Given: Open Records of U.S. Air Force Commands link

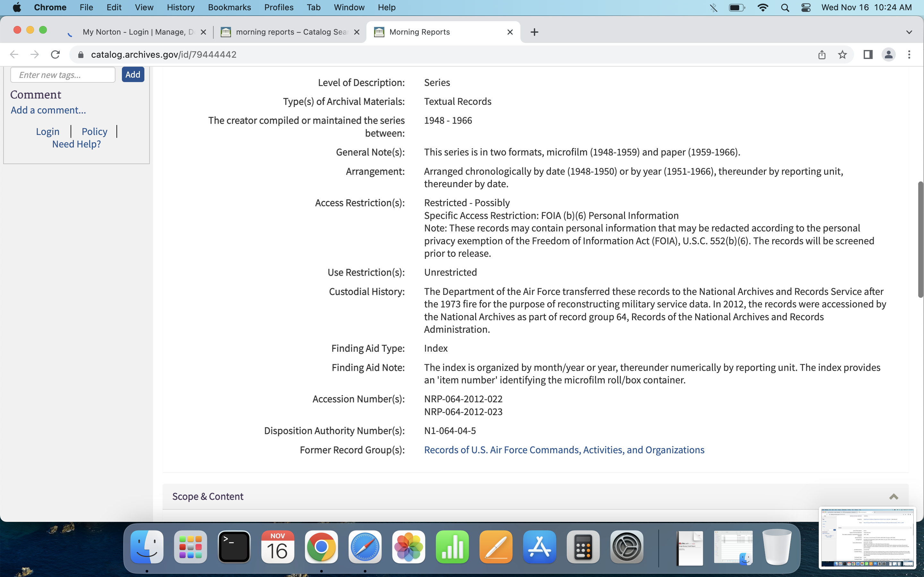Looking at the screenshot, I should pyautogui.click(x=564, y=450).
